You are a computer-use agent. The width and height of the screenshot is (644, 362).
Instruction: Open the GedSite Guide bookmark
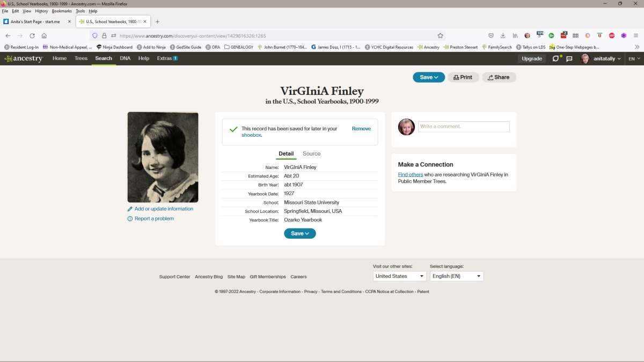pos(185,47)
